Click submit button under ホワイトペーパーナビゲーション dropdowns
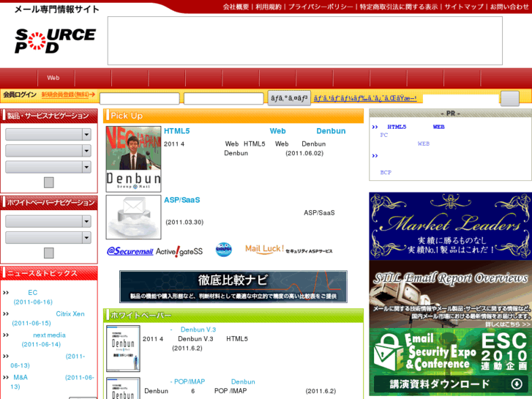Image resolution: width=532 pixels, height=399 pixels. (49, 253)
